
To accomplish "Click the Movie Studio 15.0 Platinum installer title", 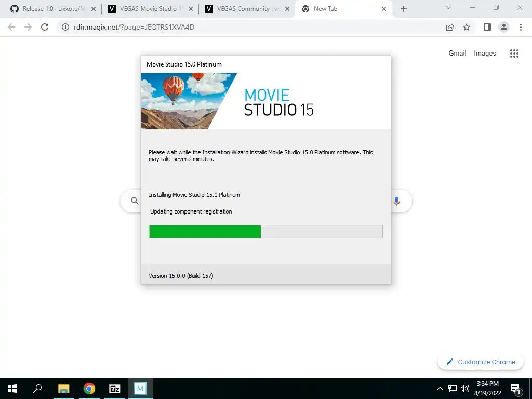I will [184, 64].
